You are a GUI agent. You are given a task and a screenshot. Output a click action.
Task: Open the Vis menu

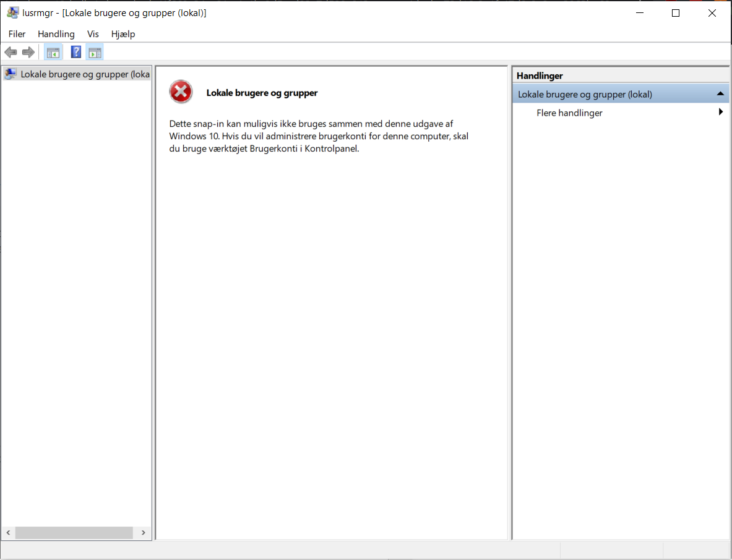[x=93, y=34]
